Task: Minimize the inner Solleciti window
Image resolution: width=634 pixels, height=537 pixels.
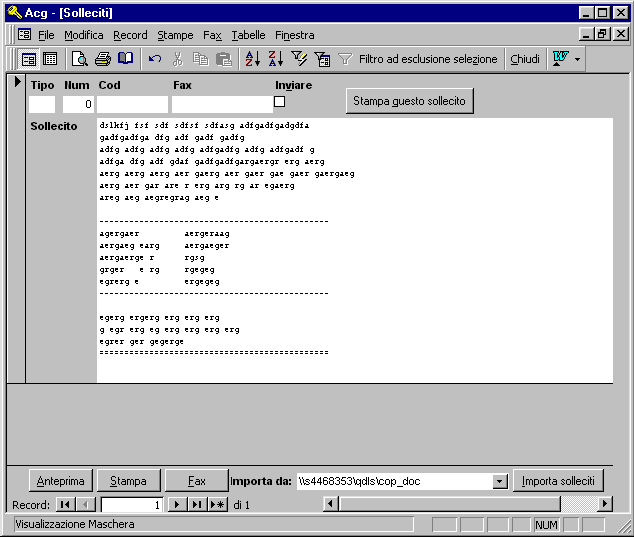Action: [586, 34]
